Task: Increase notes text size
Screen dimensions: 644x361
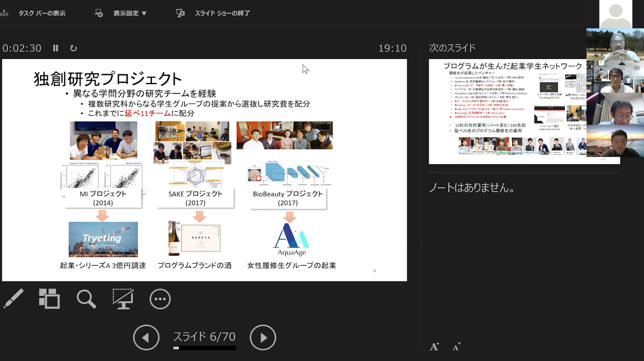Action: (x=434, y=347)
